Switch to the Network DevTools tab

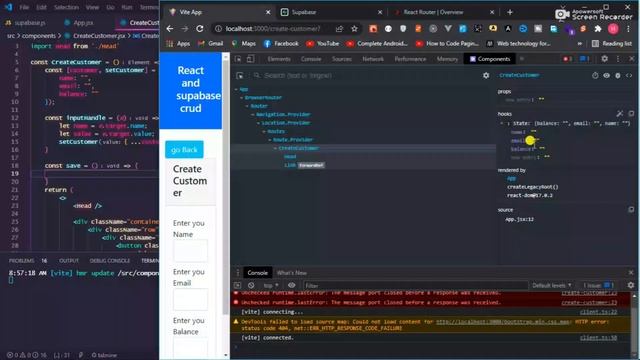(373, 59)
